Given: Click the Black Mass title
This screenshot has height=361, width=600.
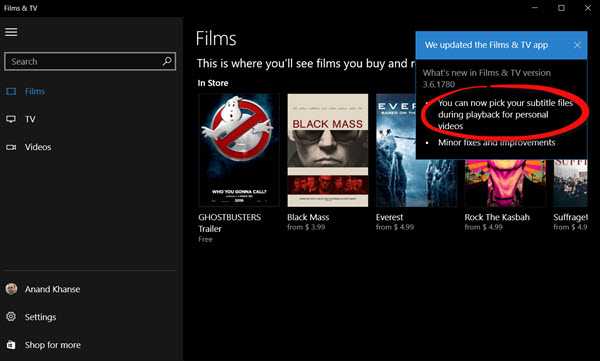Looking at the screenshot, I should tap(308, 217).
